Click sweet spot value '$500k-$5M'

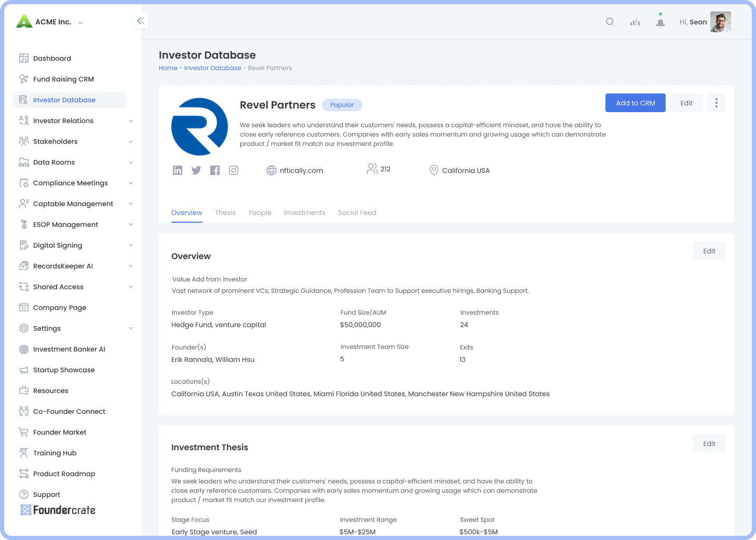pos(479,532)
